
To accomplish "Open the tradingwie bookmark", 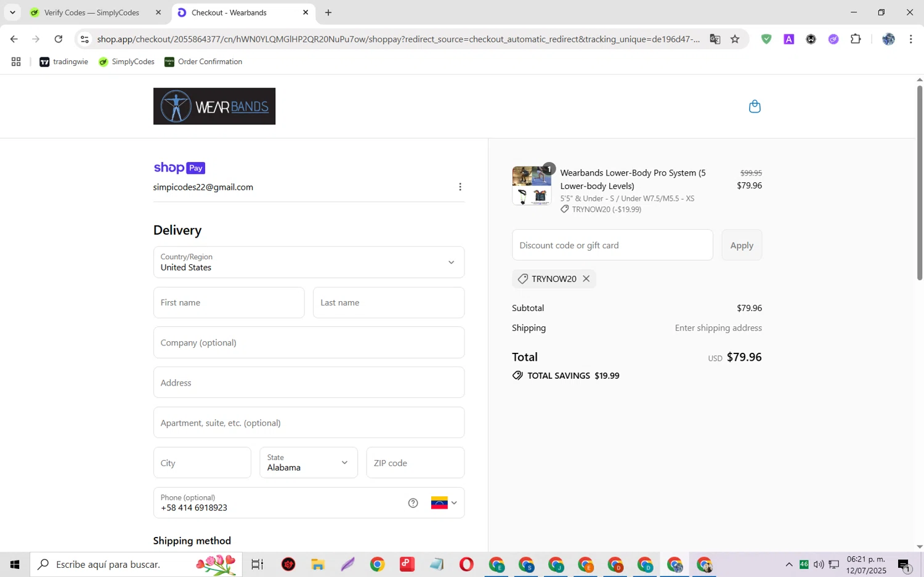I will 64,62.
